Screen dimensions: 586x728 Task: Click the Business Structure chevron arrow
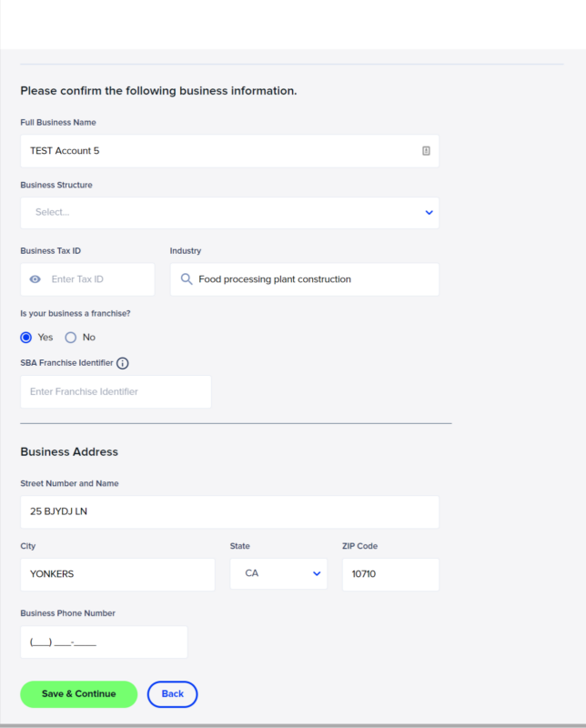tap(429, 213)
